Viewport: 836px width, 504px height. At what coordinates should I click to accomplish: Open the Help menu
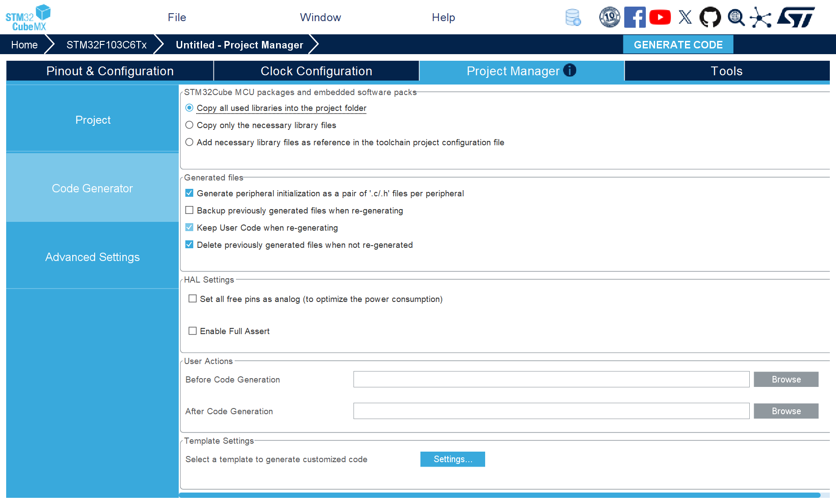pyautogui.click(x=443, y=18)
